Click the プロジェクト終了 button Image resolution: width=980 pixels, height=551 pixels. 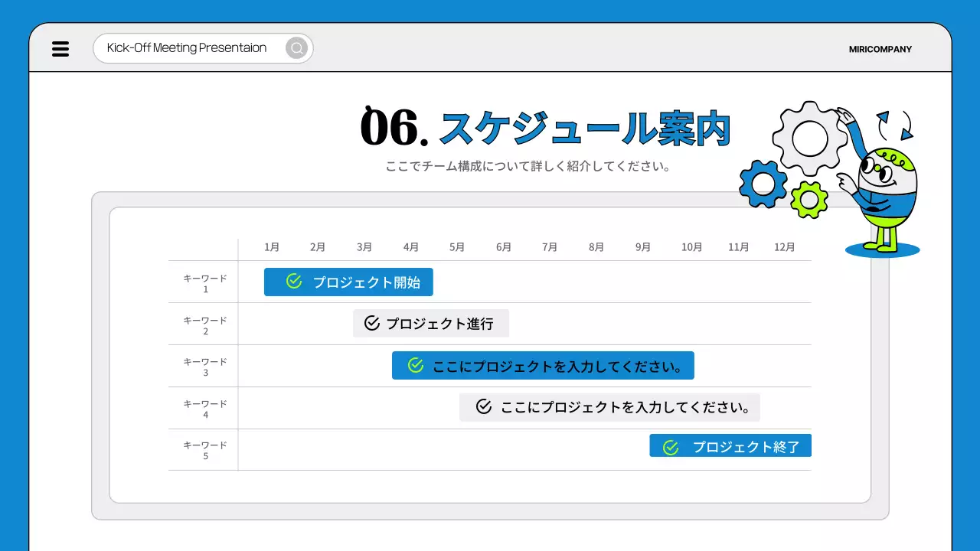tap(730, 445)
